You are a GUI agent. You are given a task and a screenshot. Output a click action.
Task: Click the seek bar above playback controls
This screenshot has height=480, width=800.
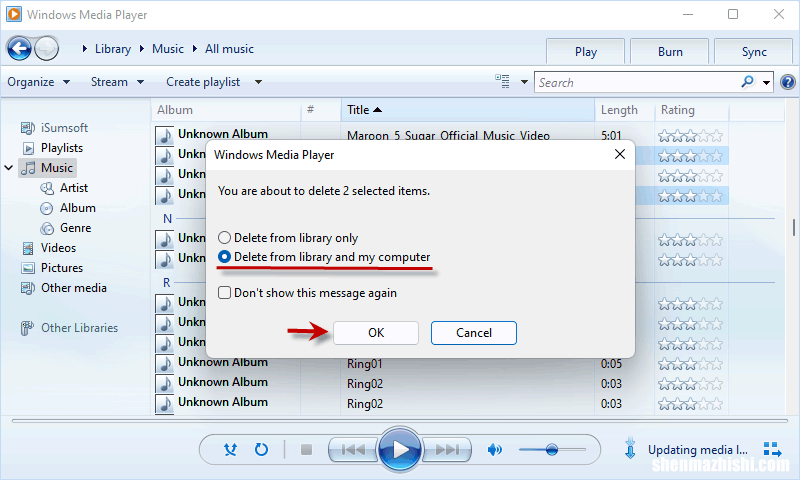pos(400,421)
